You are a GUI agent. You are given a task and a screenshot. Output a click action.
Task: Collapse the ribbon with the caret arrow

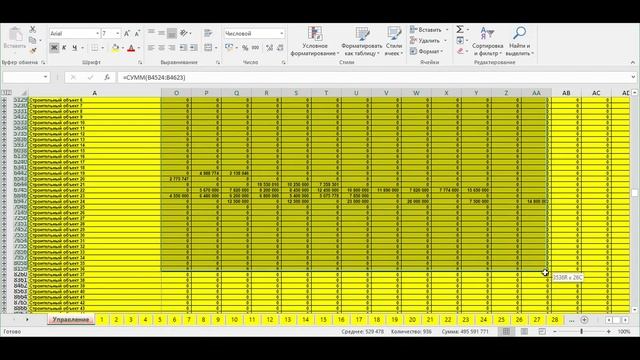pos(632,62)
